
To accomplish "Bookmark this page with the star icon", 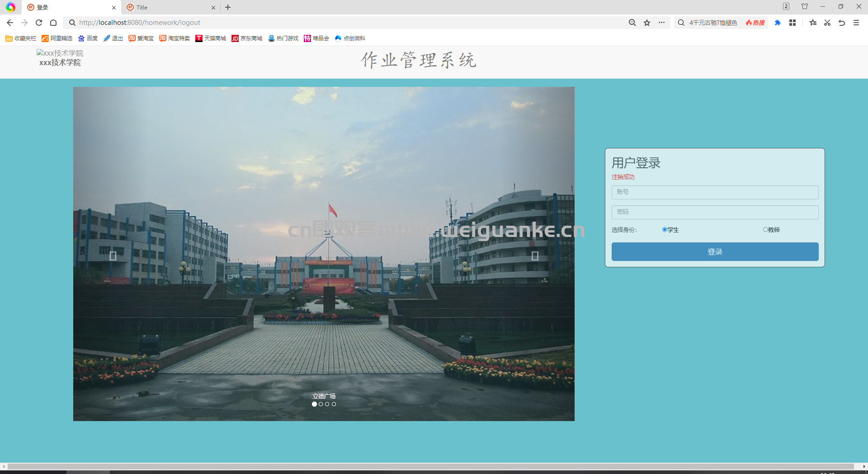I will coord(647,23).
